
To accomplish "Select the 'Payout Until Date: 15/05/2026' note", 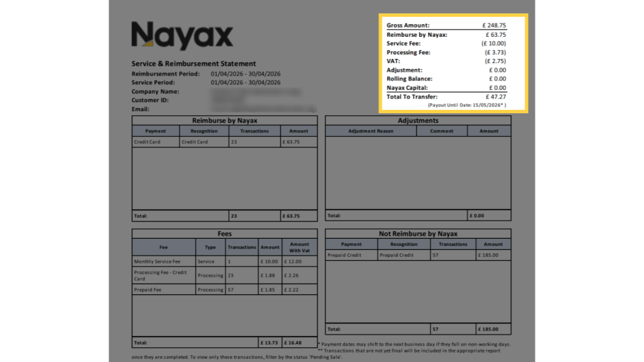I will click(467, 105).
